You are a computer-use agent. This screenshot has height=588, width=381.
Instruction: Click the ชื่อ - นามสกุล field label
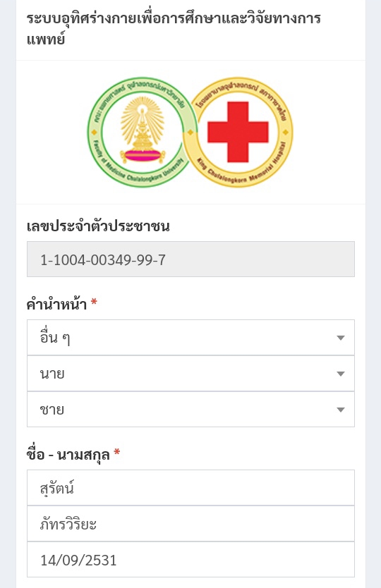pyautogui.click(x=68, y=455)
